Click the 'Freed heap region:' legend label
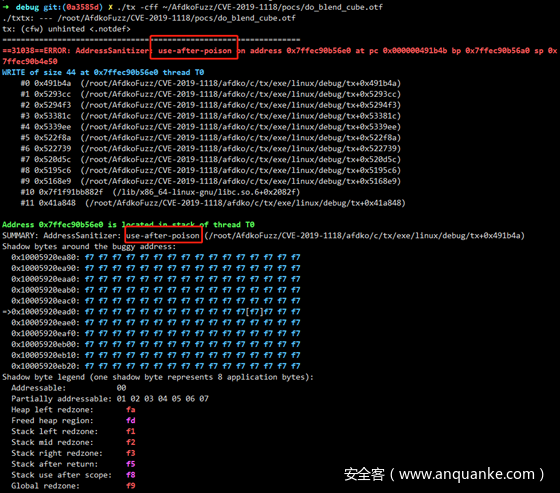 pyautogui.click(x=52, y=421)
